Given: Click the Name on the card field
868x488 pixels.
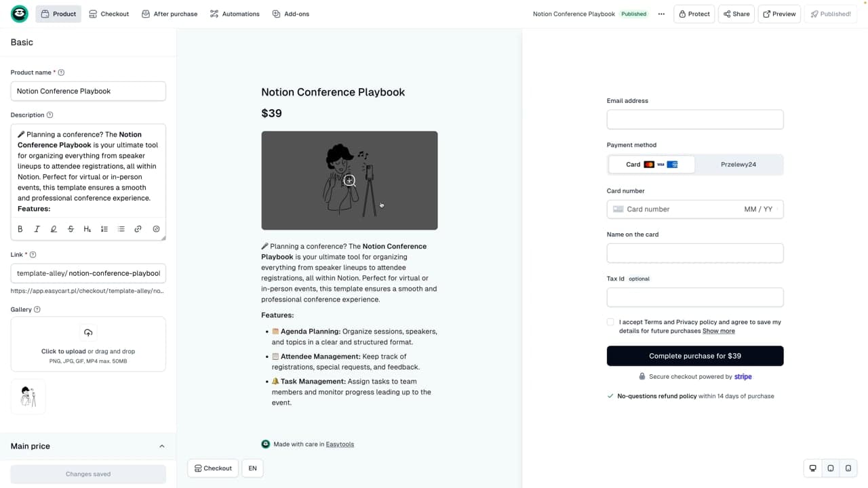Looking at the screenshot, I should click(x=695, y=253).
